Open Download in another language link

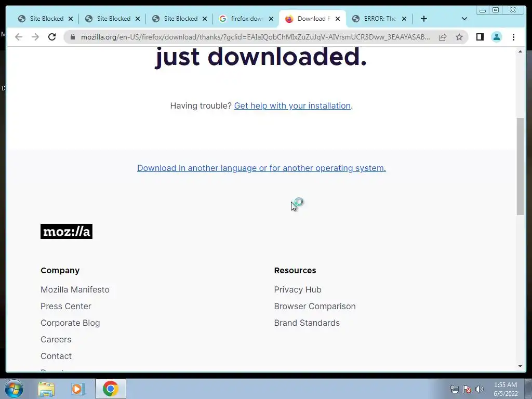tap(261, 168)
